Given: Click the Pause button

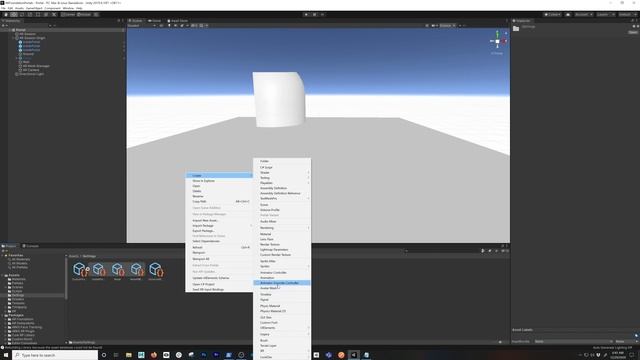Looking at the screenshot, I should pos(314,14).
